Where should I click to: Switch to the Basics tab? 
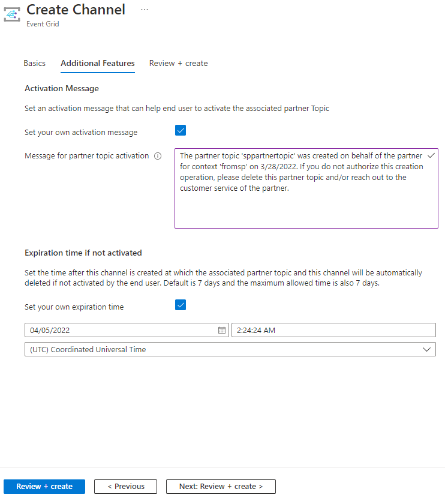click(34, 63)
